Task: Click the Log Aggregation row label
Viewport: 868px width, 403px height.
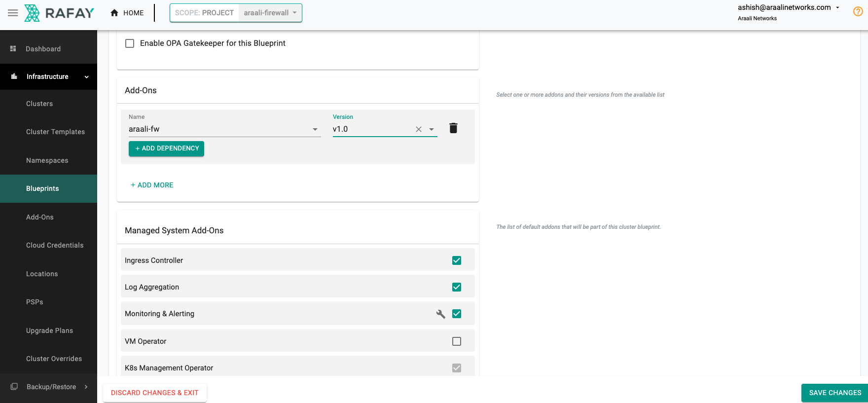Action: (x=152, y=287)
